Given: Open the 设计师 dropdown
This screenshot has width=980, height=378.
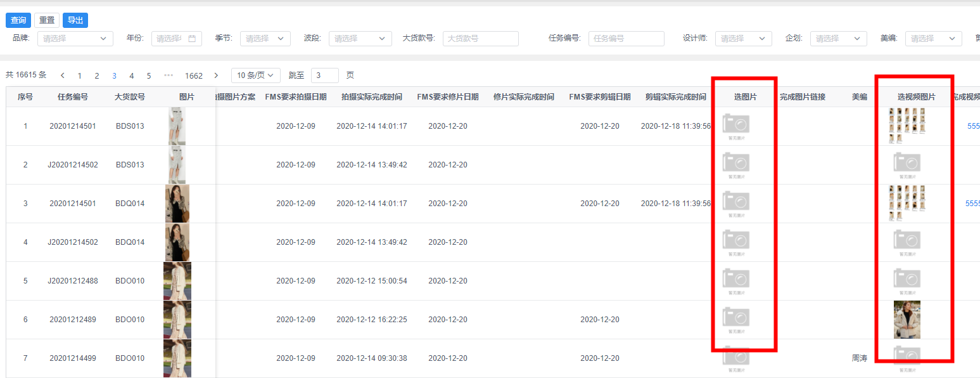Looking at the screenshot, I should (743, 39).
